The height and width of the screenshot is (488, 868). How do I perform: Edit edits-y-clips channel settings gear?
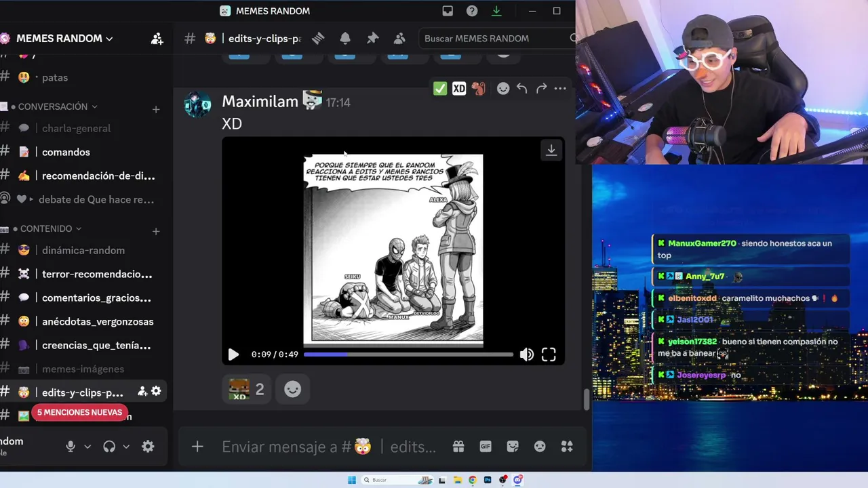point(156,391)
